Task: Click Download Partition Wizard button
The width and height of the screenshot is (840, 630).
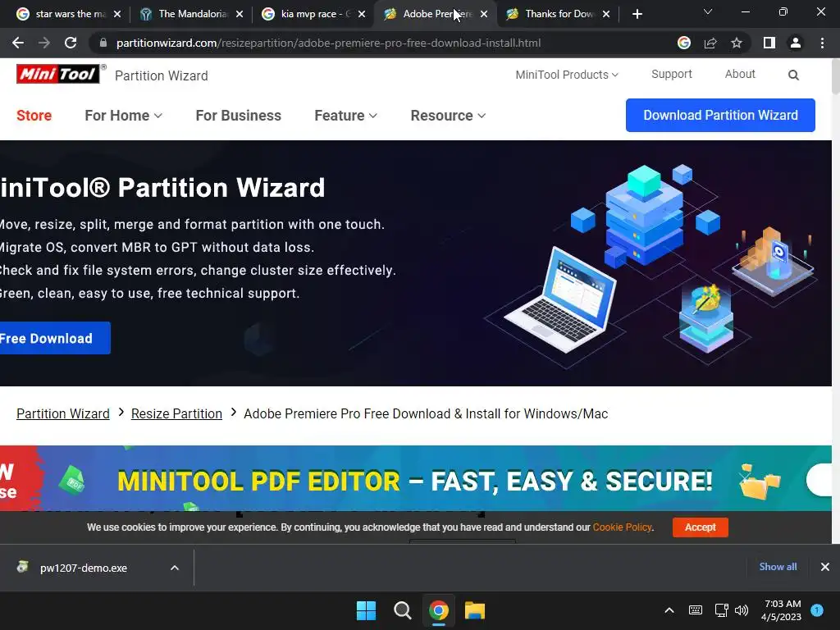Action: click(720, 115)
